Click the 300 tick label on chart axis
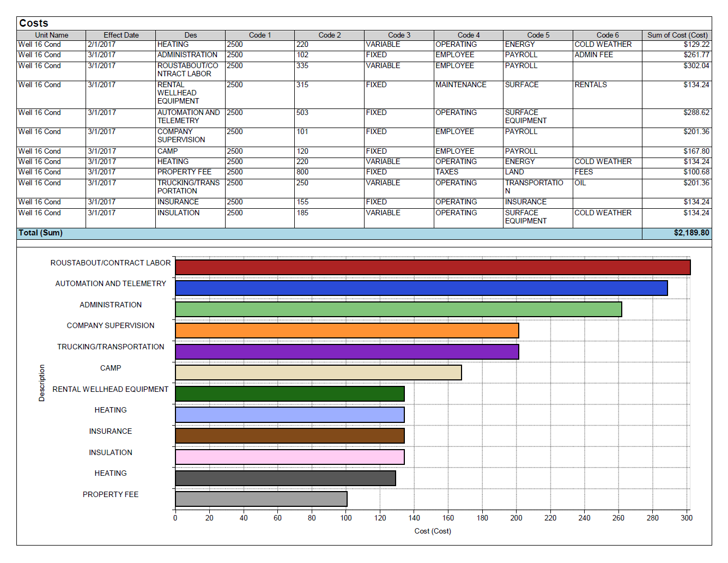This screenshot has width=728, height=563. pyautogui.click(x=687, y=518)
